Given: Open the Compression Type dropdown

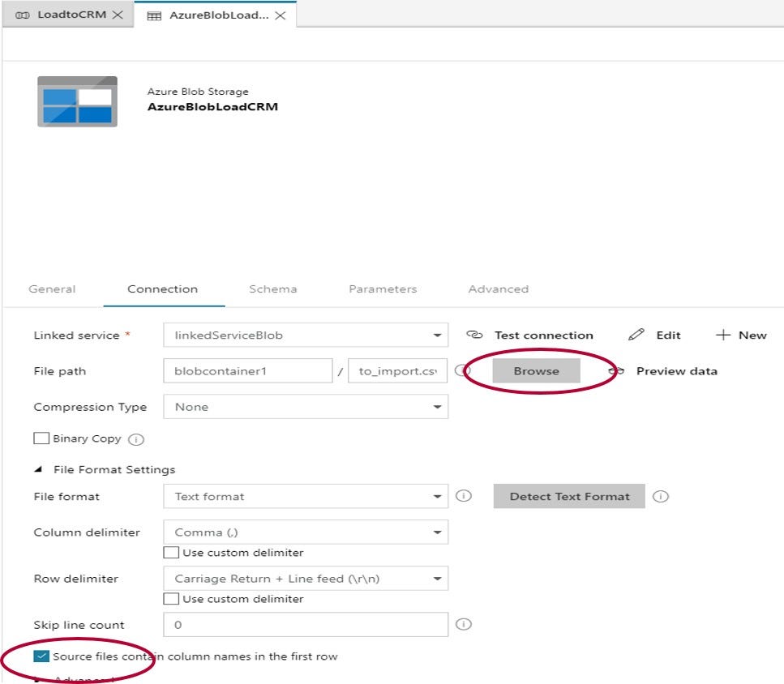Looking at the screenshot, I should [x=306, y=407].
